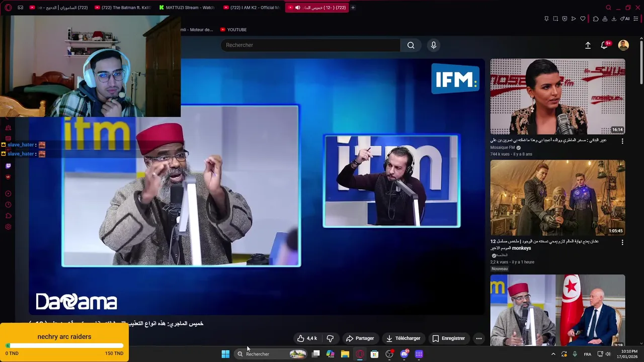Open the YouTube create/upload icon
Image resolution: width=644 pixels, height=362 pixels.
(x=588, y=45)
